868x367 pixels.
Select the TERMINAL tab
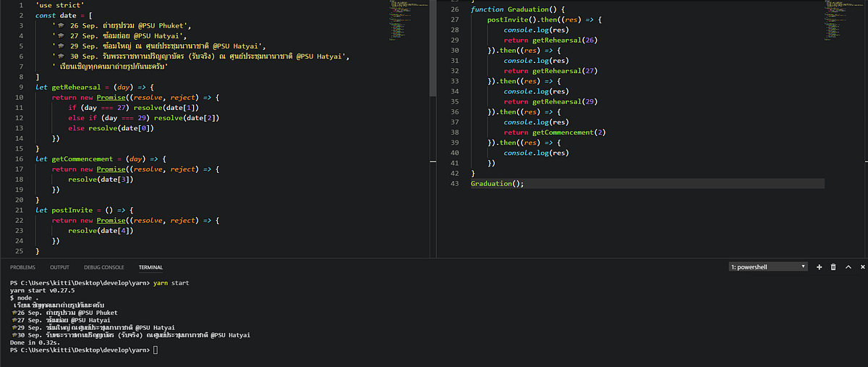click(150, 267)
